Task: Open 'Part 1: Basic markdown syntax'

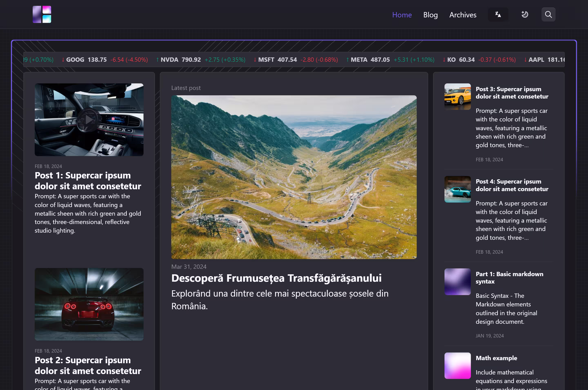Action: tap(509, 278)
